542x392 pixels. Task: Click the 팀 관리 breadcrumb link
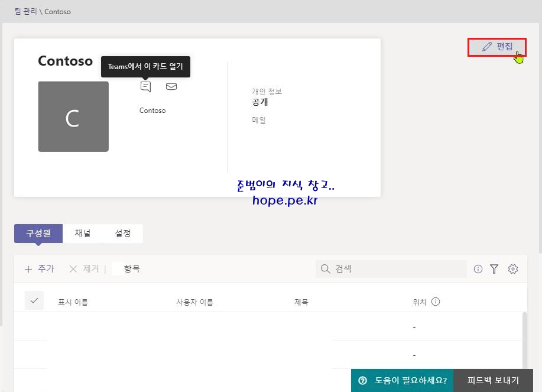[25, 11]
